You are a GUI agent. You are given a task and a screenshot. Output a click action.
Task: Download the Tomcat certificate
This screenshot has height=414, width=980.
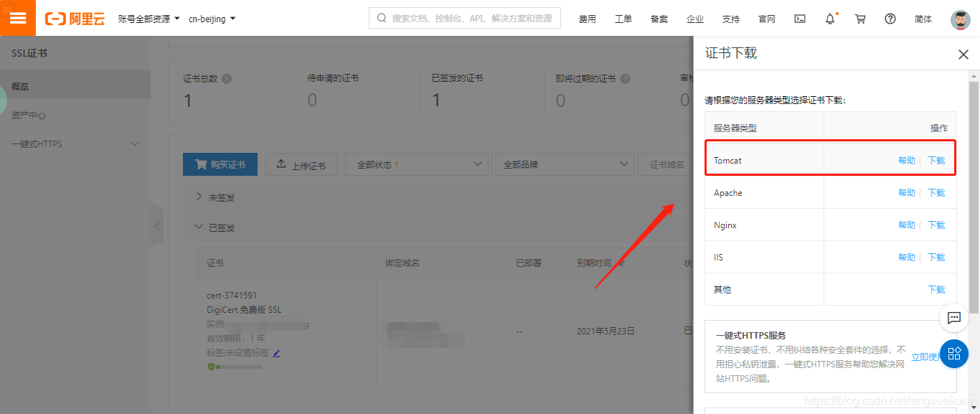[936, 161]
